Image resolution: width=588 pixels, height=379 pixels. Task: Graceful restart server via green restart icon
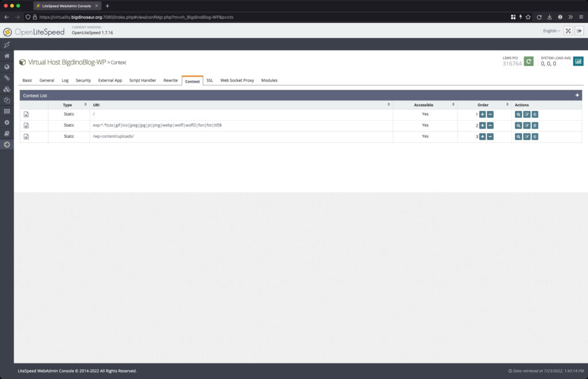(x=528, y=60)
